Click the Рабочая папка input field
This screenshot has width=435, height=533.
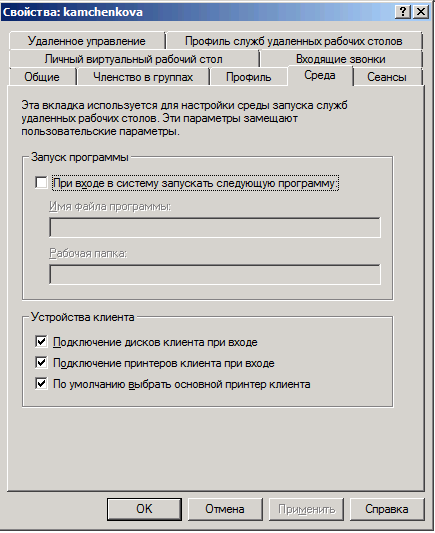click(x=215, y=274)
